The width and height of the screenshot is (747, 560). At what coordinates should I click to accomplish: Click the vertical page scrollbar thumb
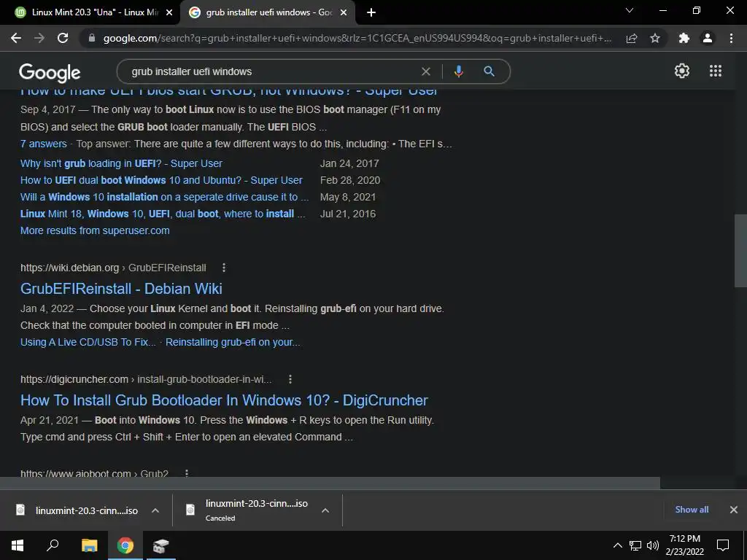pyautogui.click(x=740, y=250)
